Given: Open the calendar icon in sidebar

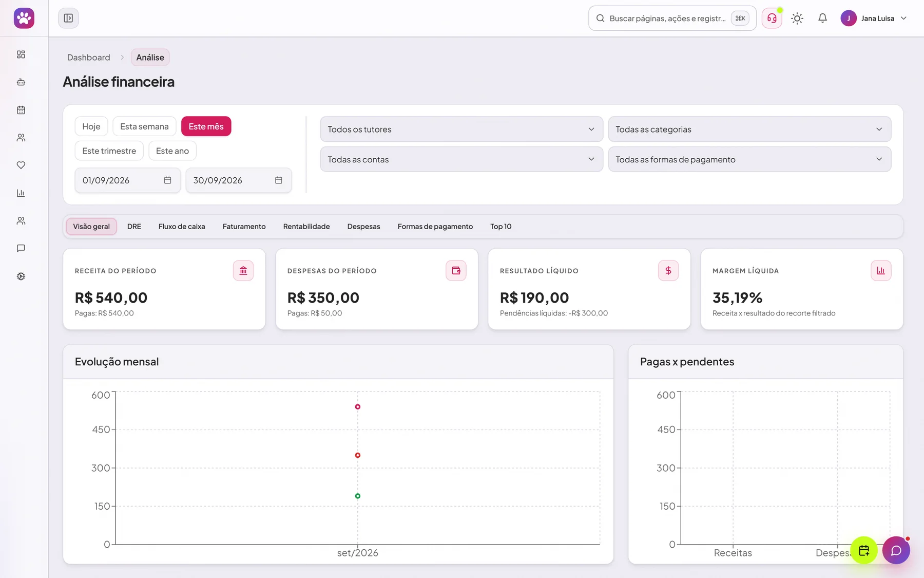Looking at the screenshot, I should pos(21,110).
